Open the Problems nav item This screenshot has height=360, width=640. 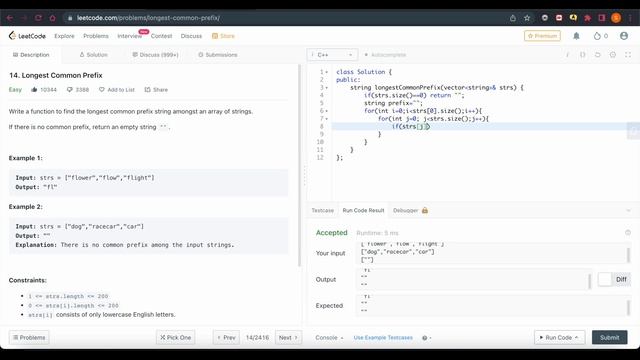[96, 36]
